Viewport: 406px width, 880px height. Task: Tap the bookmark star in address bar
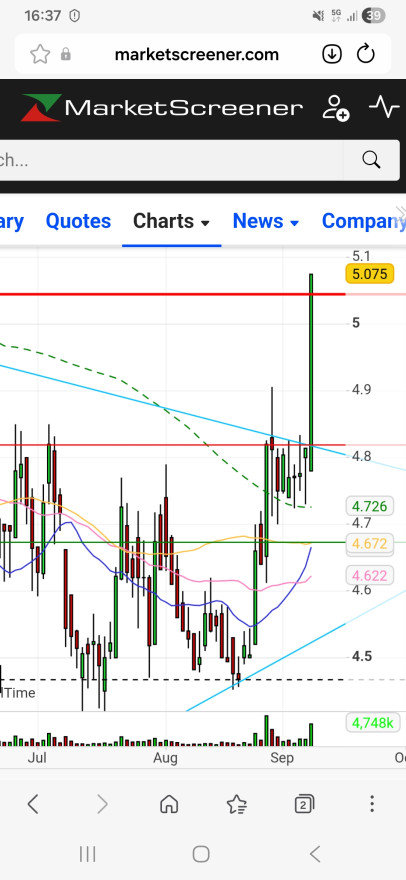40,54
